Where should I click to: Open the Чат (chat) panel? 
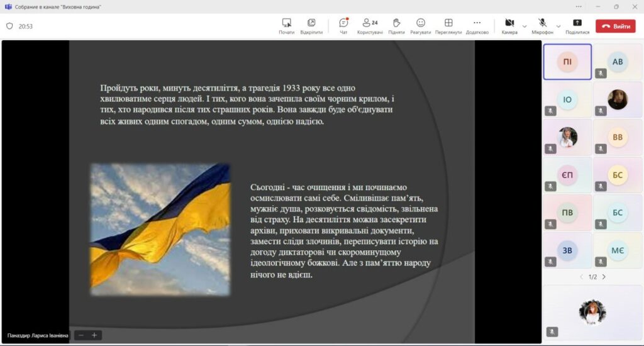[x=343, y=25]
